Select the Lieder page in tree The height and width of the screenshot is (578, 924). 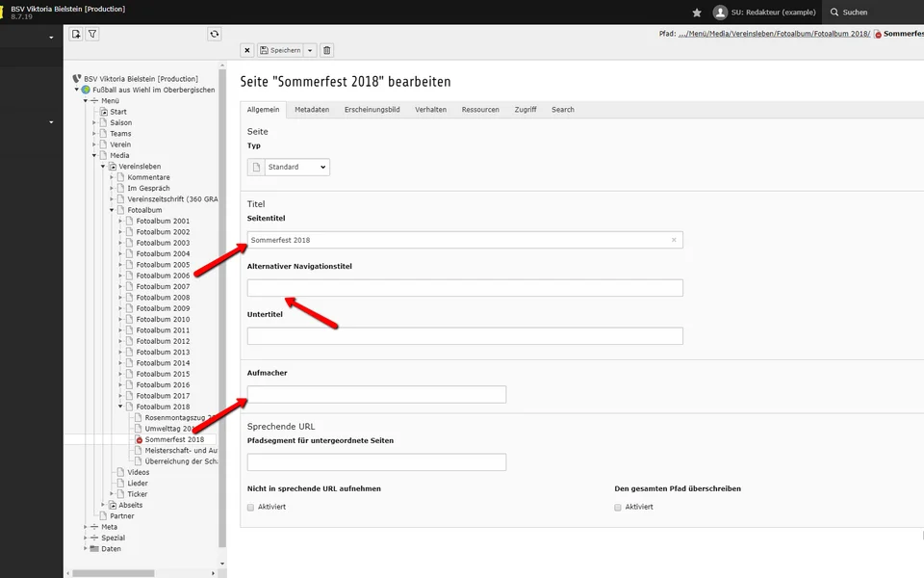138,483
